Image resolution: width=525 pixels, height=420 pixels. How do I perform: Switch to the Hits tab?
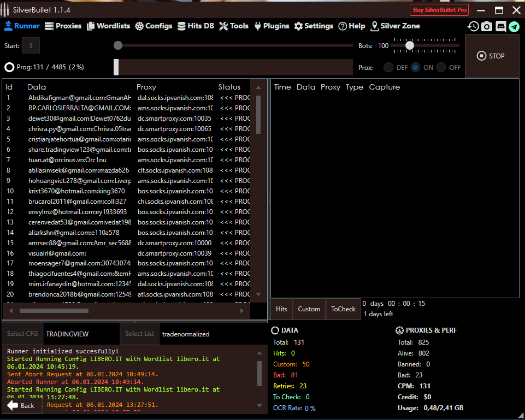[x=281, y=309]
